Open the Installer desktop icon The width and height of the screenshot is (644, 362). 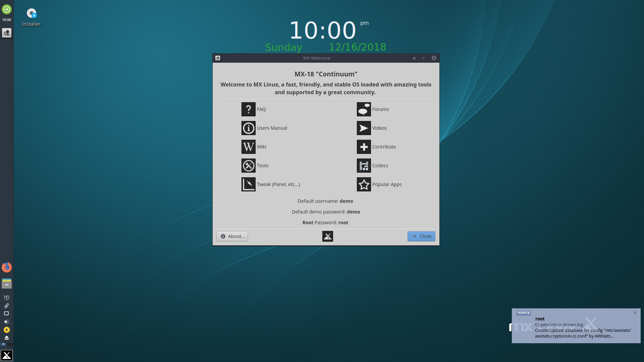31,17
